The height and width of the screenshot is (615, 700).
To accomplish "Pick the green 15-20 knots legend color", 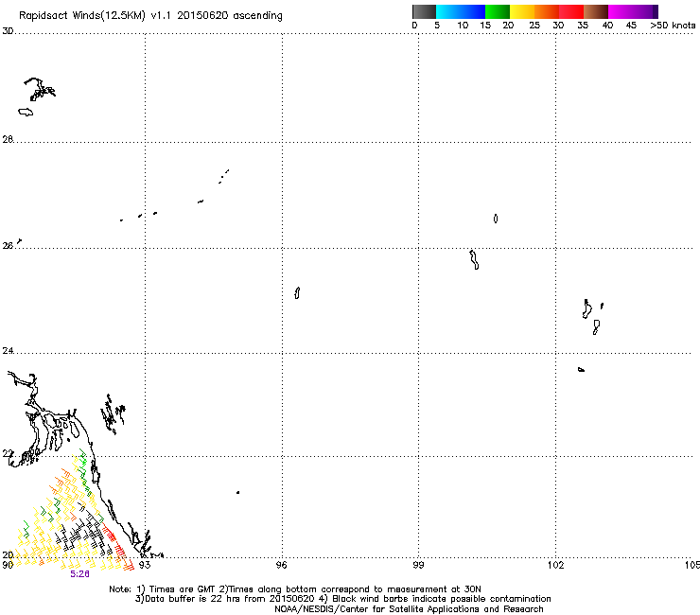I will pyautogui.click(x=498, y=11).
